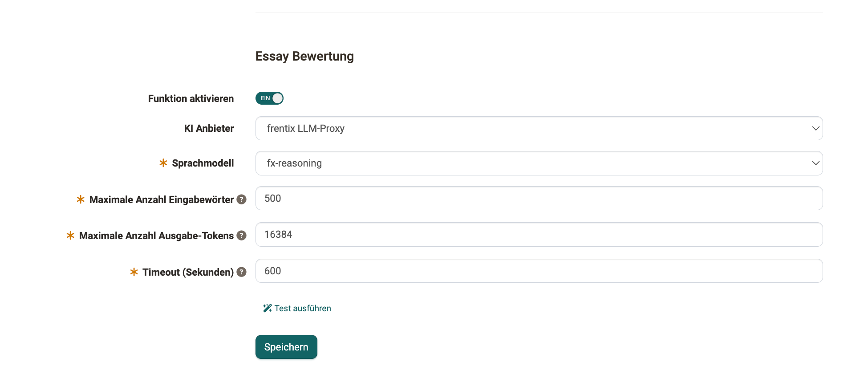Click the Test ausführen link

click(297, 308)
